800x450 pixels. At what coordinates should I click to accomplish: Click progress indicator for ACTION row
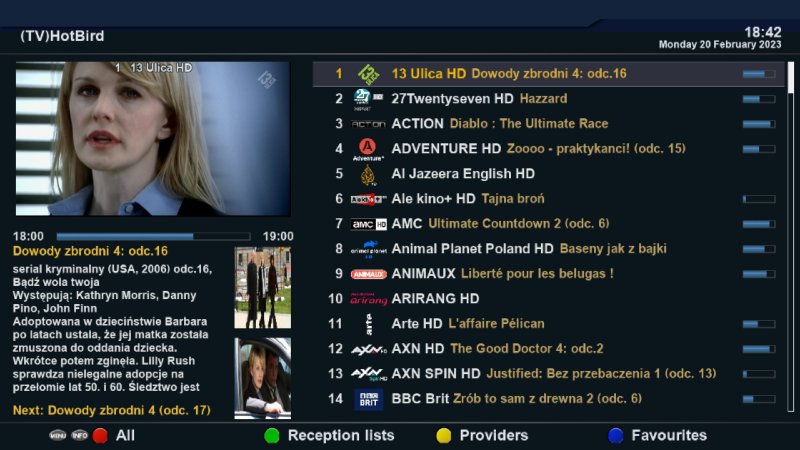(759, 124)
